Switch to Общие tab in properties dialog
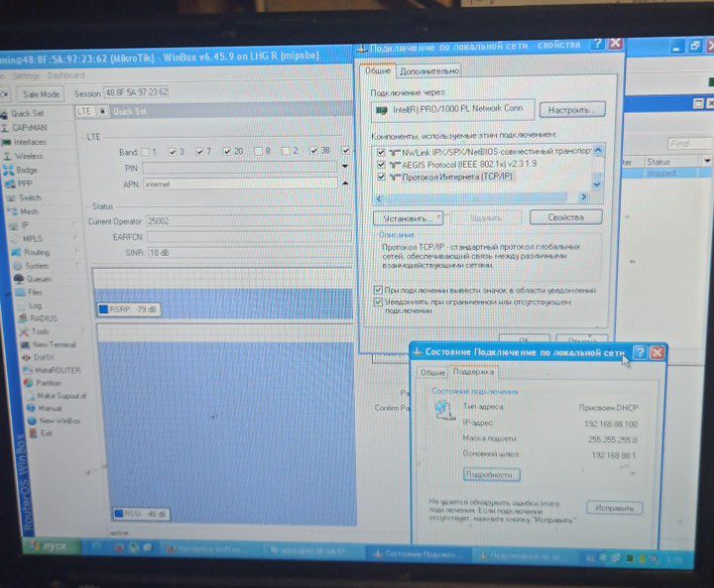Screen dimensions: 714x588 click(378, 70)
